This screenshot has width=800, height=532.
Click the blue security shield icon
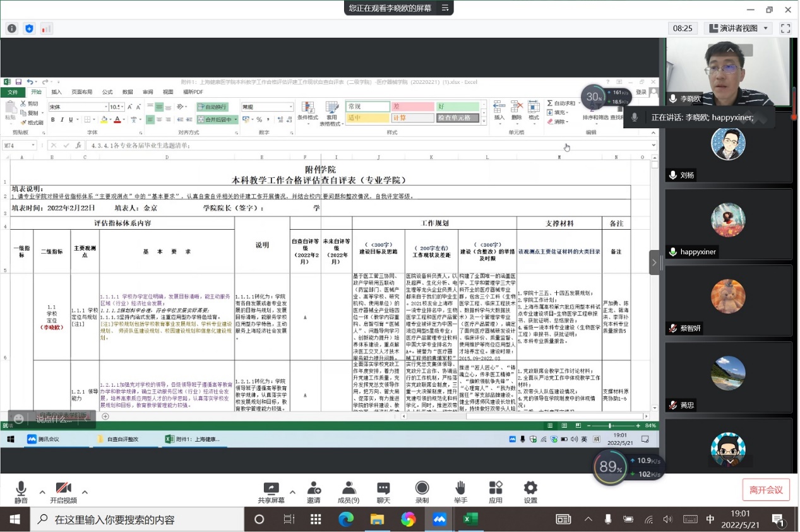point(29,28)
